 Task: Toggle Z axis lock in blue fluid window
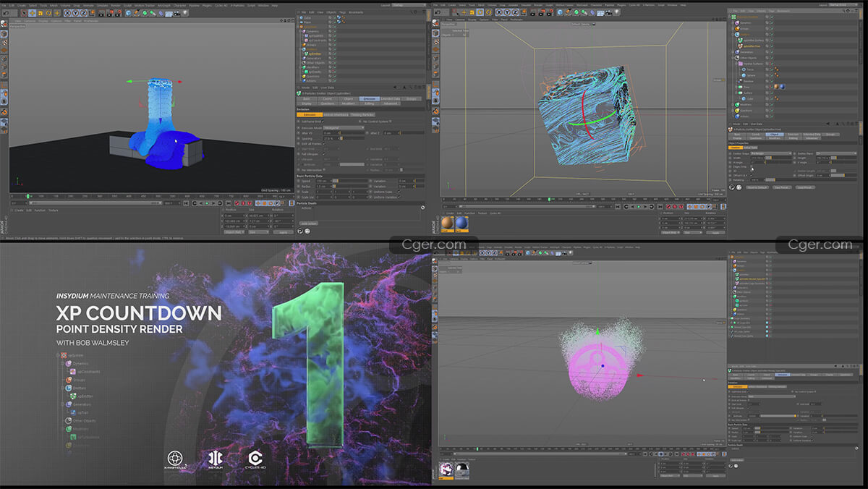pyautogui.click(x=83, y=13)
